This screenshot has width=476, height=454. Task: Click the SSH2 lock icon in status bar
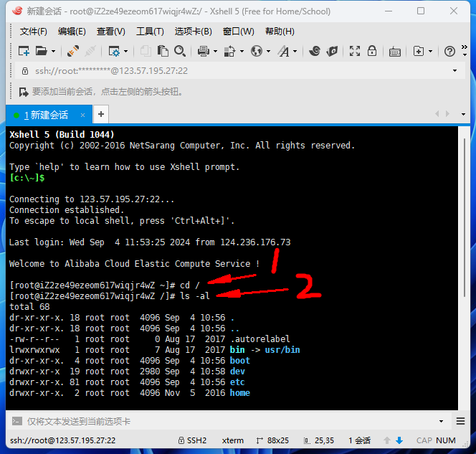[181, 440]
